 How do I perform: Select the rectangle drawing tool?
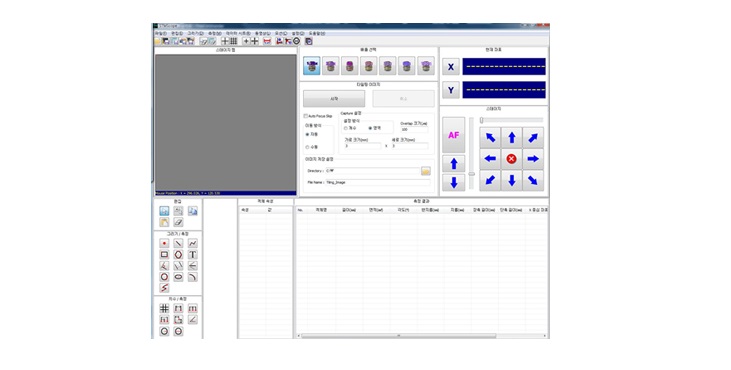coord(164,254)
